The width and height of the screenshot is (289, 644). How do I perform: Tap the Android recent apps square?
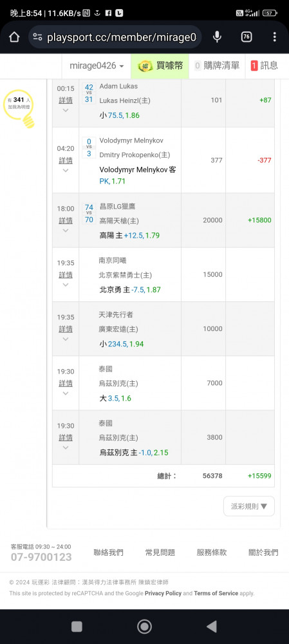[77, 627]
